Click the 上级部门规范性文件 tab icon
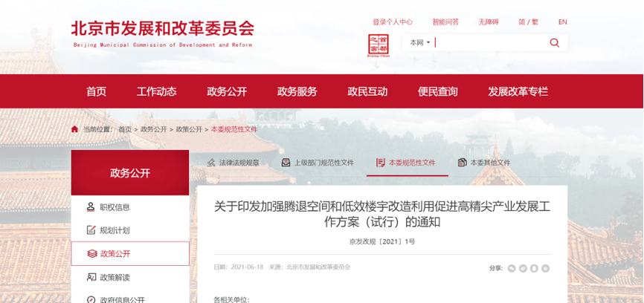The width and height of the screenshot is (644, 303). (x=286, y=163)
